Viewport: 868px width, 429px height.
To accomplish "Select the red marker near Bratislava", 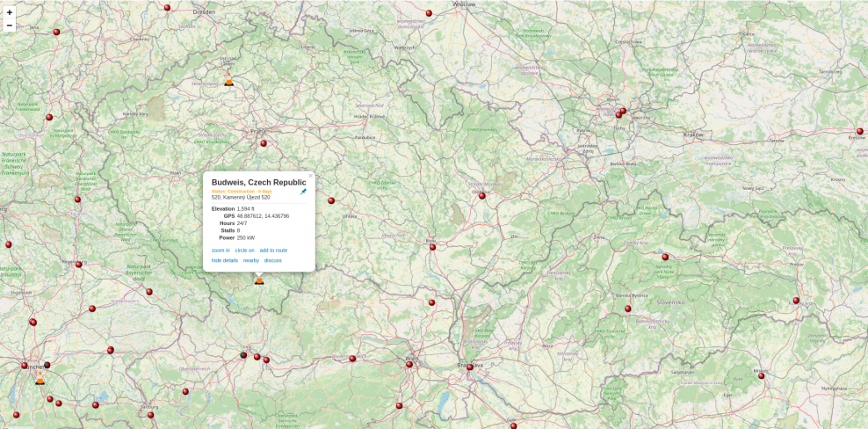I will pos(469,367).
